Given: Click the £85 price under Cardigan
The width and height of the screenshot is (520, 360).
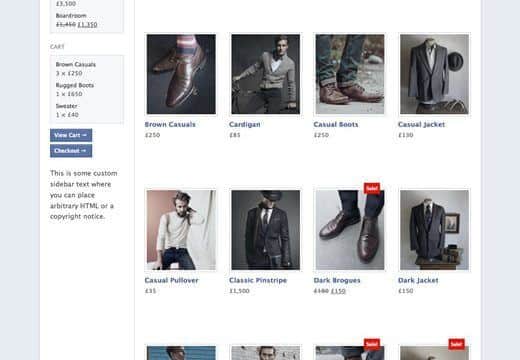Looking at the screenshot, I should pos(235,135).
